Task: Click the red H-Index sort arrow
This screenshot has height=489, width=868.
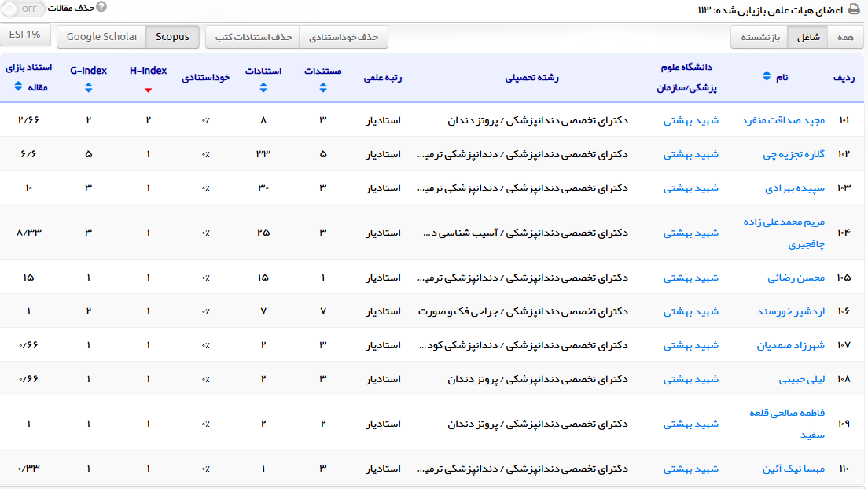Action: 148,89
